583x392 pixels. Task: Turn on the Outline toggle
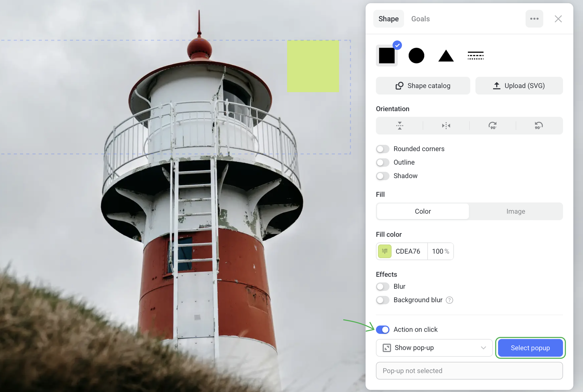[383, 162]
